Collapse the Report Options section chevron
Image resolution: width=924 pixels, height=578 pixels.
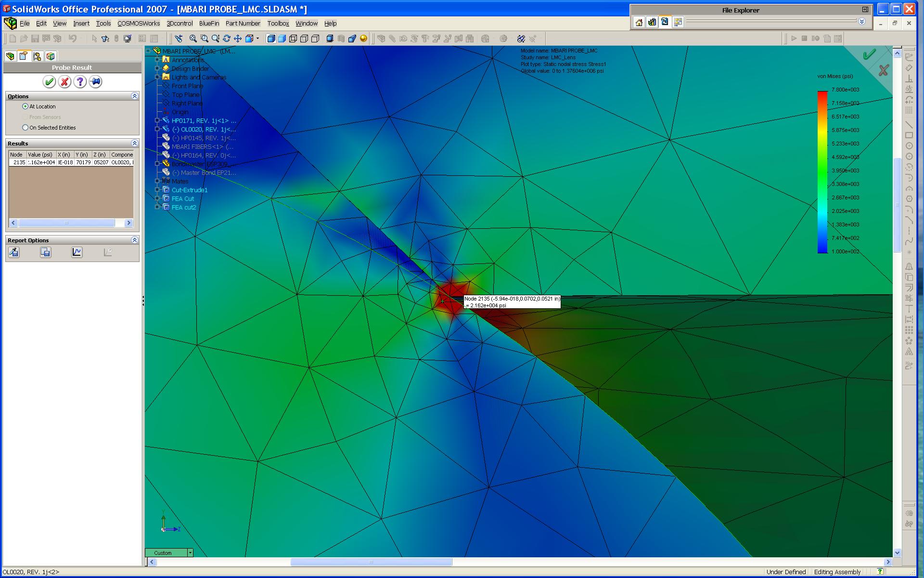coord(135,240)
